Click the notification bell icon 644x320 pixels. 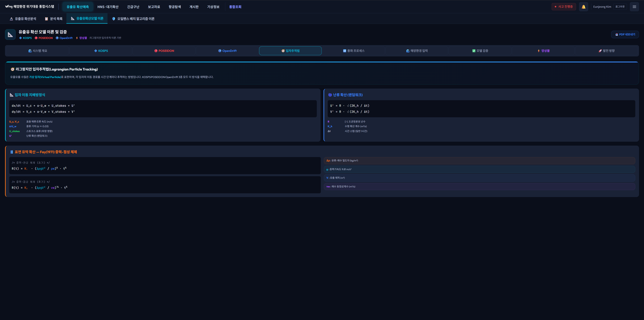point(583,7)
